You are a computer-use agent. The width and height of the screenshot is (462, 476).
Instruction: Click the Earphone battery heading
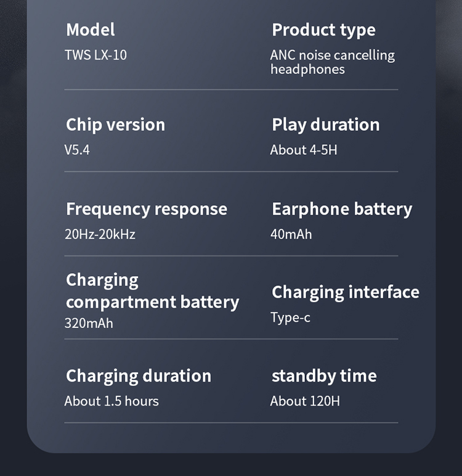(342, 209)
